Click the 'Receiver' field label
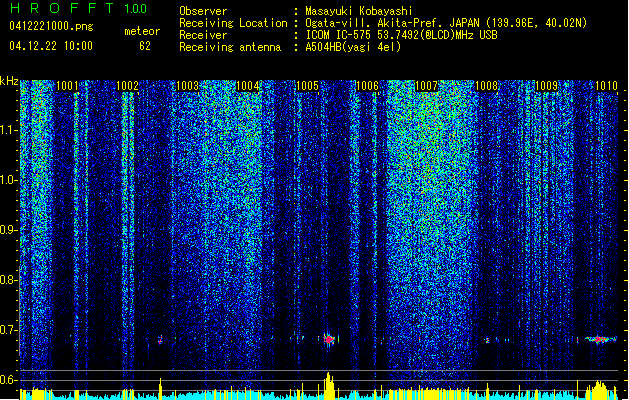This screenshot has height=400, width=629. 203,35
